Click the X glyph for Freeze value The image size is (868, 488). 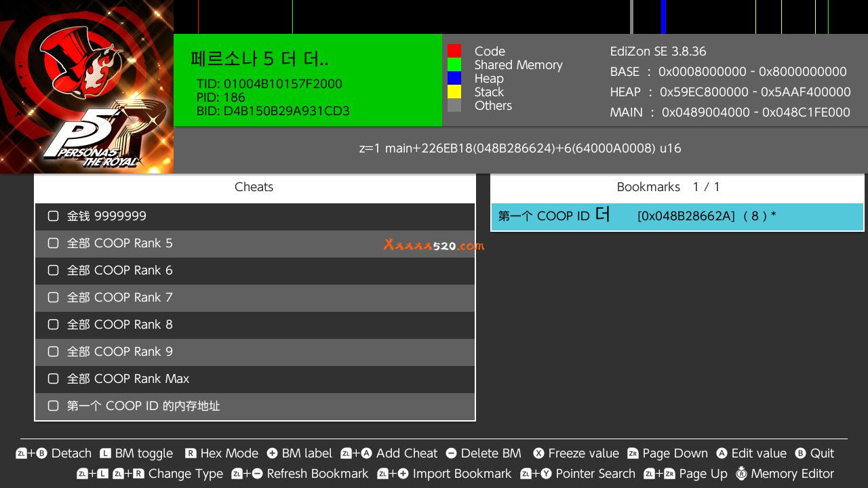click(x=538, y=453)
